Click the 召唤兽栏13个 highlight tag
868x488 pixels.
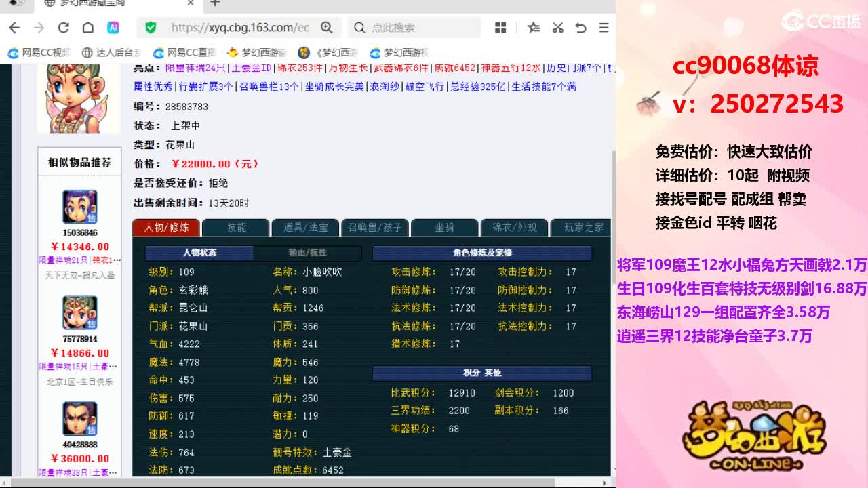269,87
